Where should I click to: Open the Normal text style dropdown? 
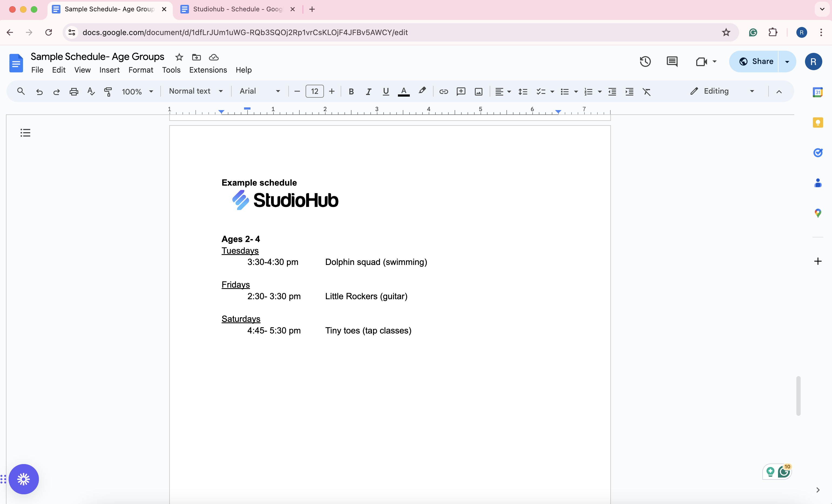coord(196,91)
